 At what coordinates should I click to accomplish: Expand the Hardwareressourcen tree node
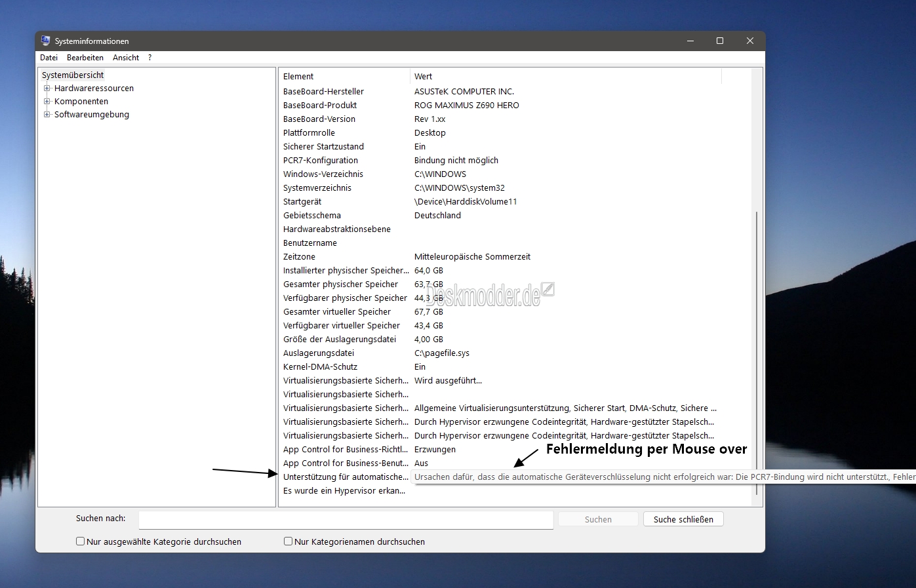tap(47, 88)
